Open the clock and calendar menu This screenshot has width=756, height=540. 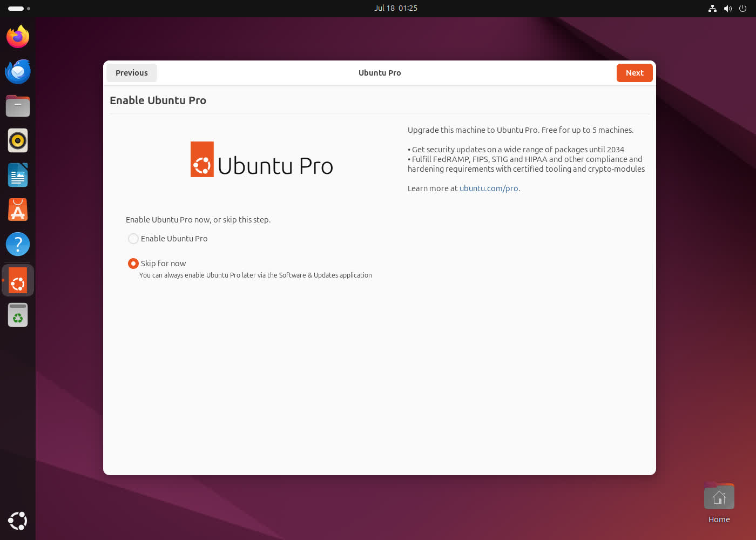395,8
